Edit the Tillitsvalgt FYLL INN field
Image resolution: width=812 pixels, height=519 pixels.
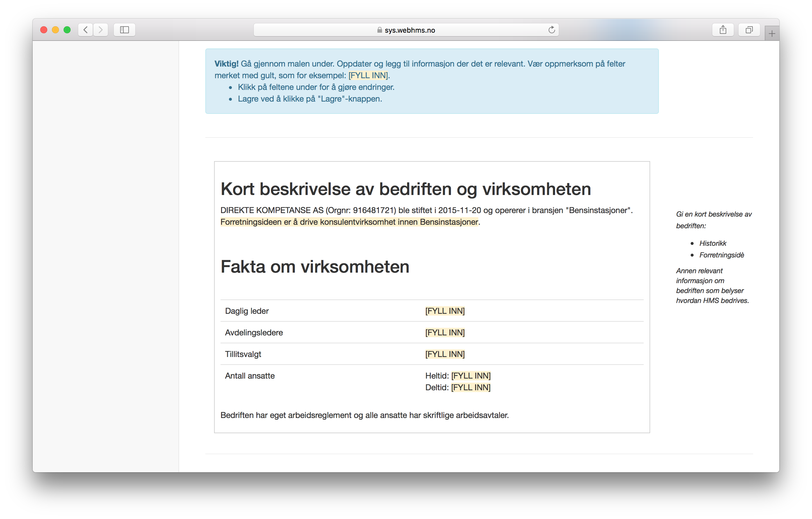[x=445, y=354]
